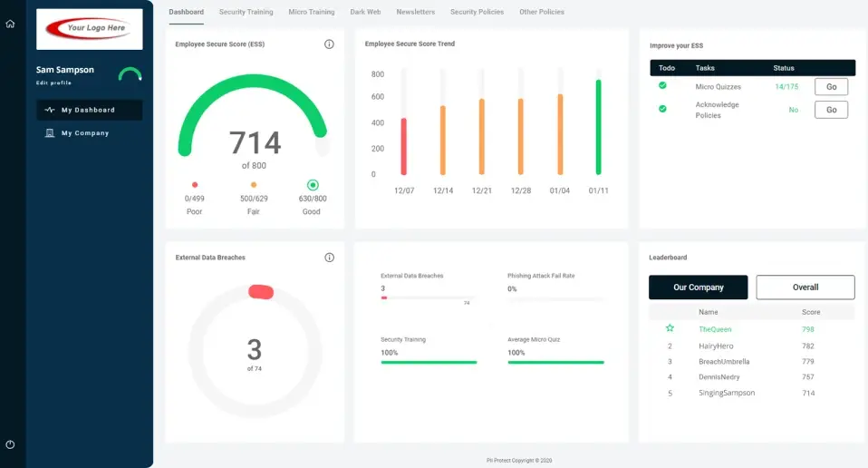Click the green check for Acknowledge Policies
The width and height of the screenshot is (868, 468).
pyautogui.click(x=662, y=109)
